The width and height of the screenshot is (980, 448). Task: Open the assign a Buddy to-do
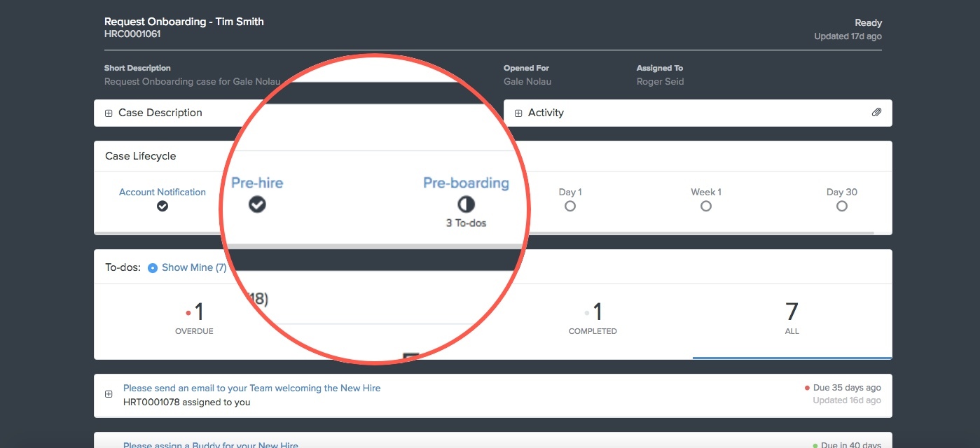(x=210, y=444)
